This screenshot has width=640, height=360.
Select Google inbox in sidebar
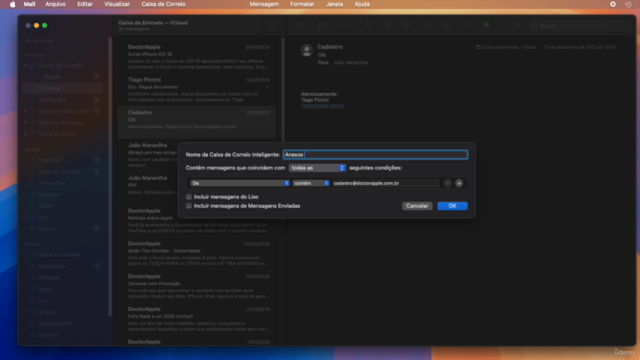tap(62, 77)
